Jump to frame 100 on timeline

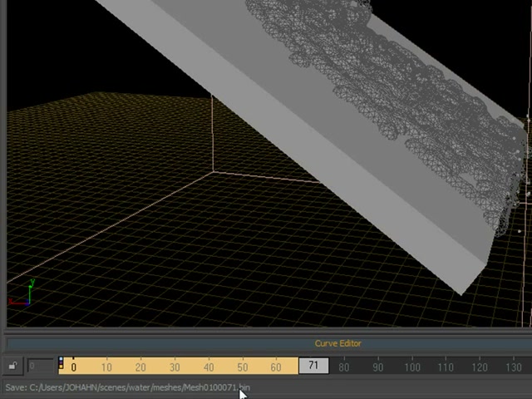[x=412, y=367]
